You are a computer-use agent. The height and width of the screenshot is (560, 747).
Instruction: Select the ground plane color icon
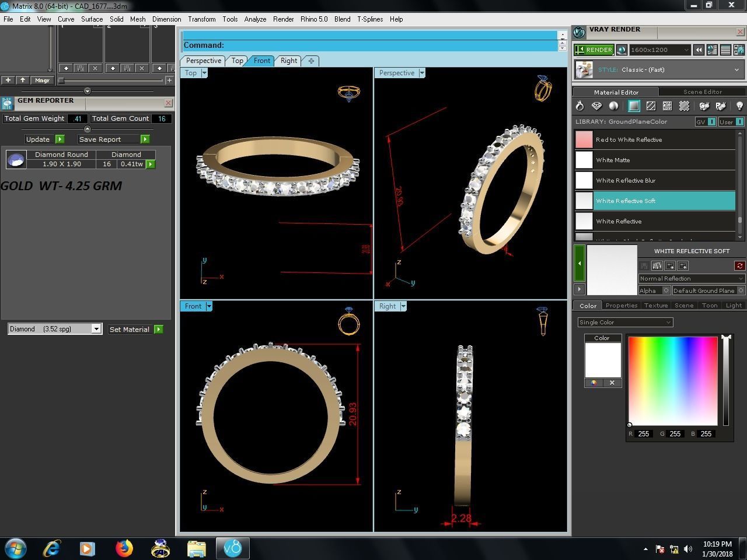634,106
